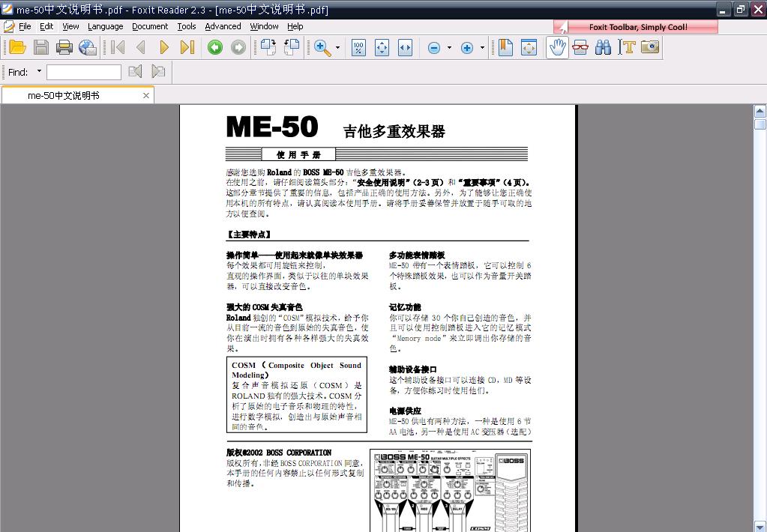Click the Find Previous icon
Screen dimensions: 767x532
[x=135, y=71]
